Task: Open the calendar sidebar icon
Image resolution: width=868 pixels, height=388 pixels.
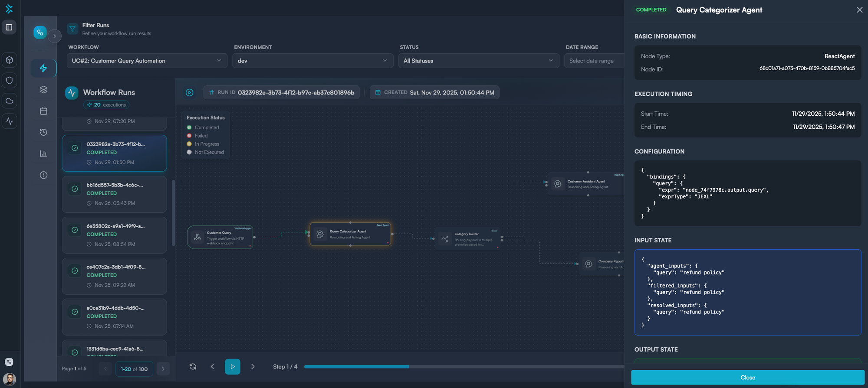Action: (x=43, y=111)
